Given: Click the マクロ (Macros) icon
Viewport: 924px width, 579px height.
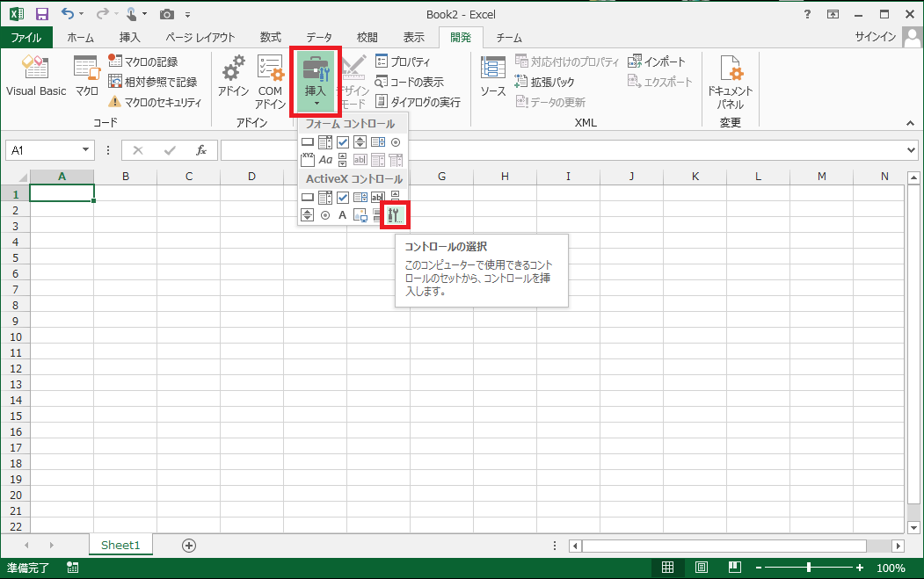Looking at the screenshot, I should pyautogui.click(x=86, y=76).
